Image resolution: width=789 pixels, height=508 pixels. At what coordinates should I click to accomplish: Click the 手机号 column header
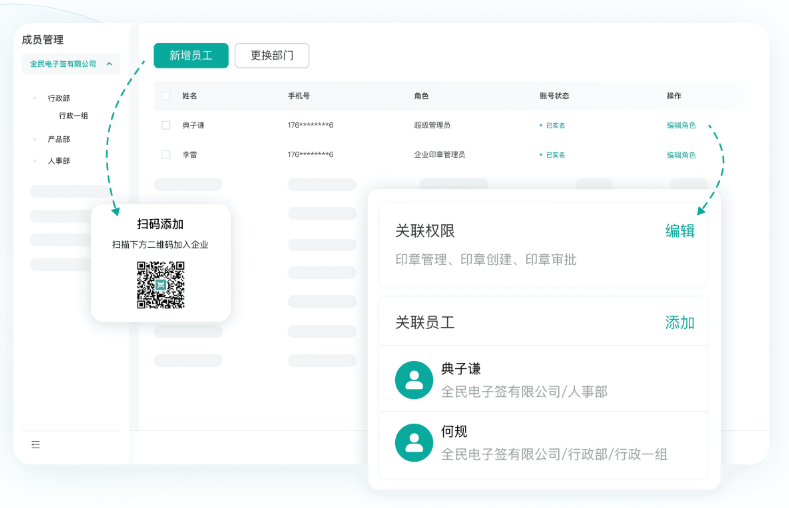[x=299, y=96]
